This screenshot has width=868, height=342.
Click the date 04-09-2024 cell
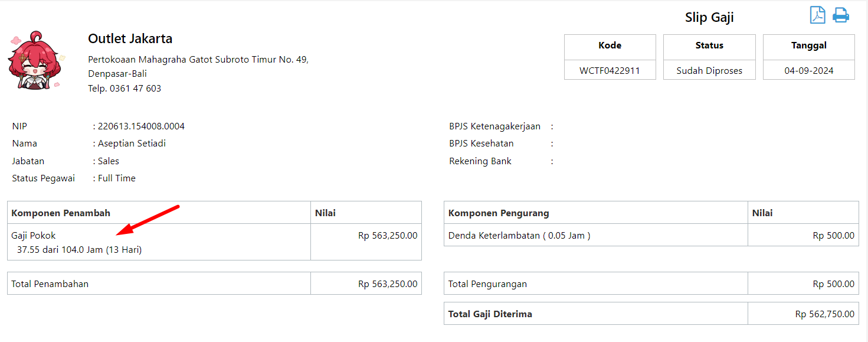(809, 70)
